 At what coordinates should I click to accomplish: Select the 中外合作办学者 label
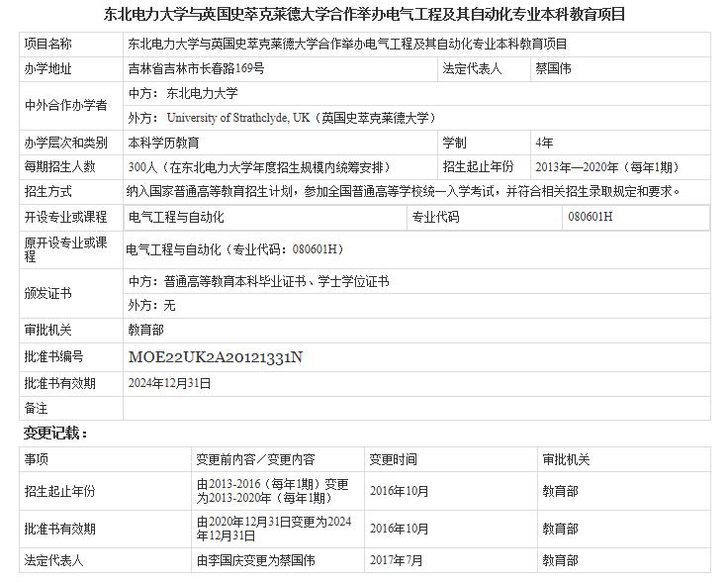pos(66,106)
